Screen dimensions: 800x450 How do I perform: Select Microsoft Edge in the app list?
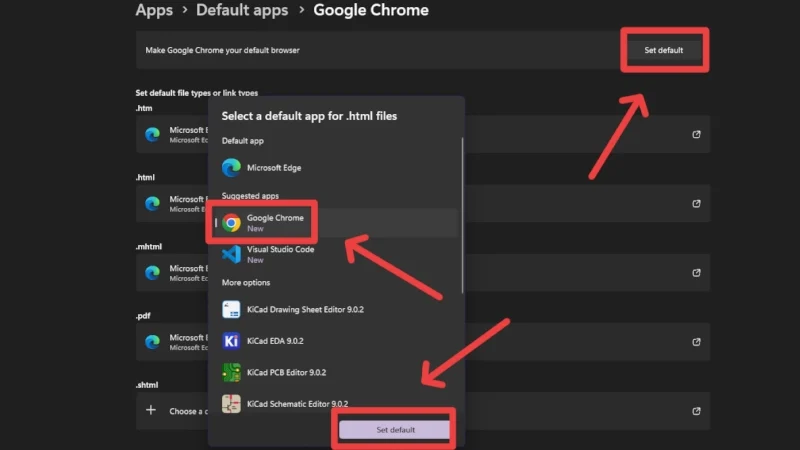[335, 167]
